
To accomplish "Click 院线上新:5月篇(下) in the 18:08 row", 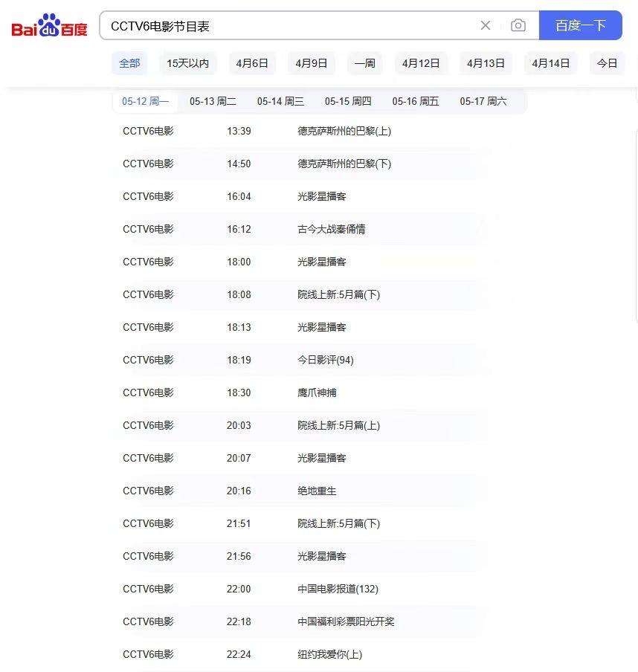I will point(339,295).
